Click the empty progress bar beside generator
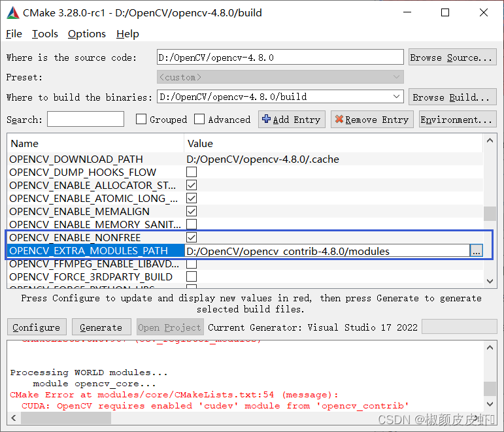The height and width of the screenshot is (432, 504). tap(460, 327)
